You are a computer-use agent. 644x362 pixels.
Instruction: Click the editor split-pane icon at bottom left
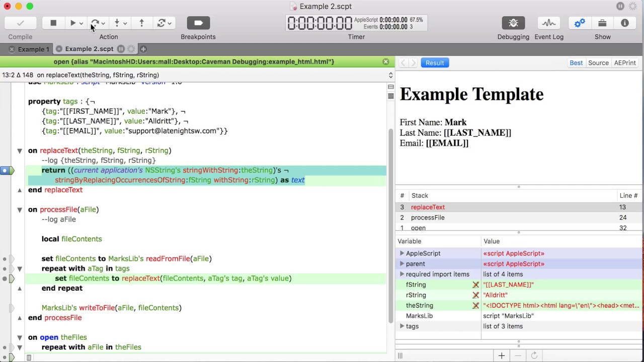point(29,357)
